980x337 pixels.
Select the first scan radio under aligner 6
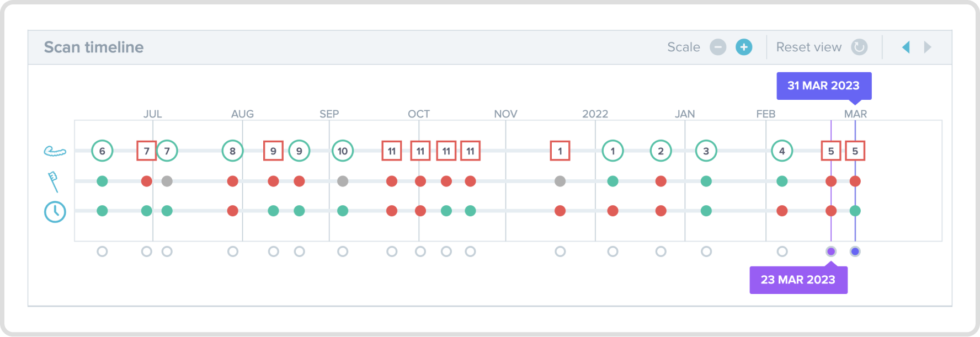pos(102,252)
